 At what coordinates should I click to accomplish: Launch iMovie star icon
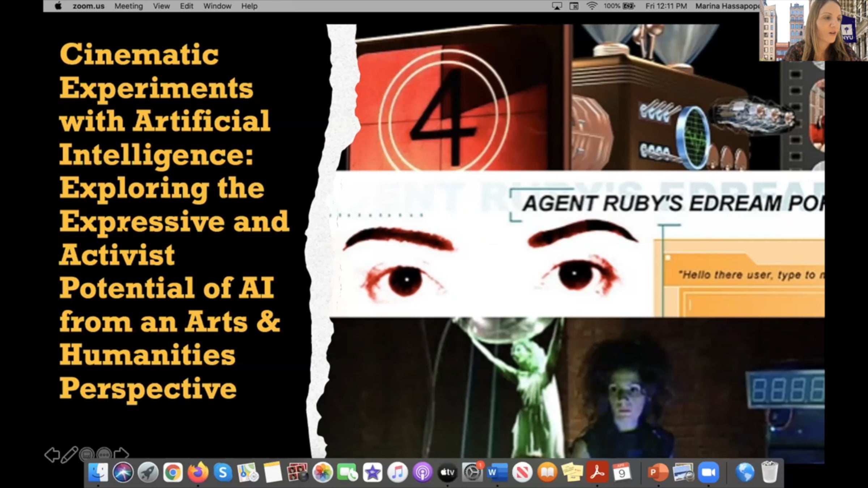(x=373, y=472)
